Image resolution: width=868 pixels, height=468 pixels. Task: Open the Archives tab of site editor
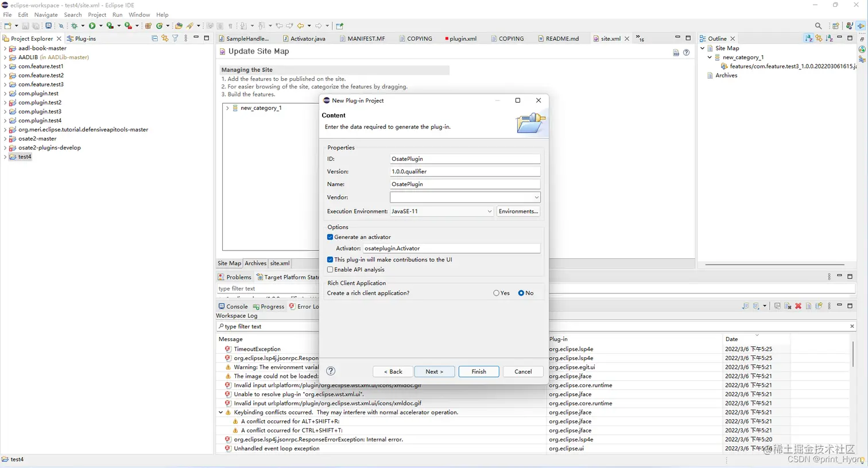click(255, 263)
